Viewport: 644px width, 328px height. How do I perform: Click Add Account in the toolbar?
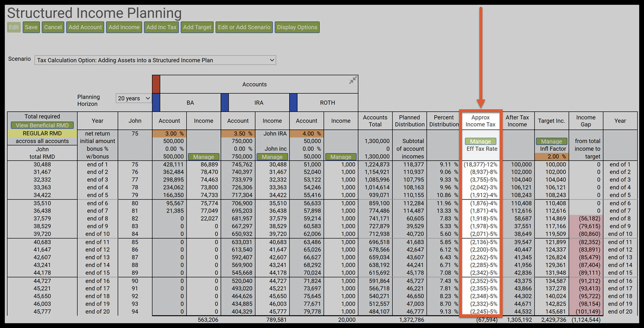(x=85, y=27)
